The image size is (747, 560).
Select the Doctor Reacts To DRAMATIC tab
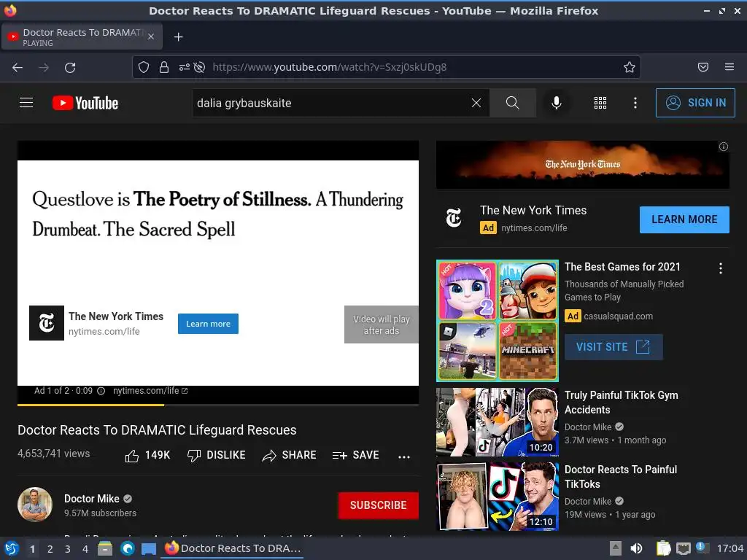82,36
